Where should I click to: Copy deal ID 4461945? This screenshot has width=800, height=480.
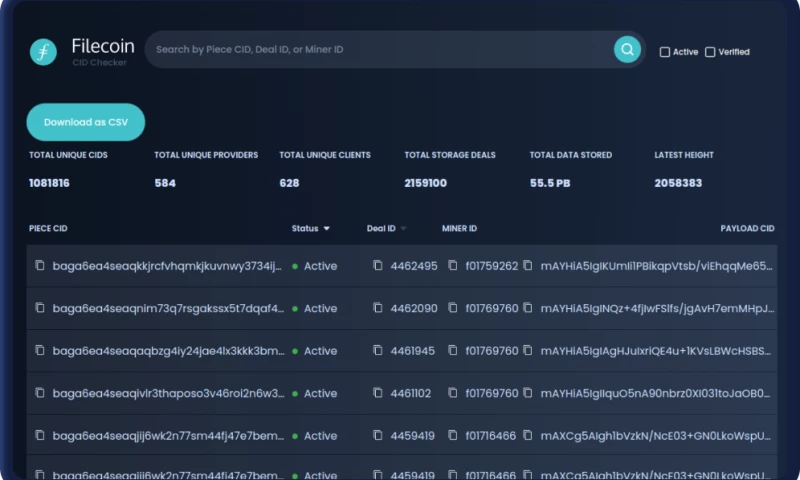point(378,350)
